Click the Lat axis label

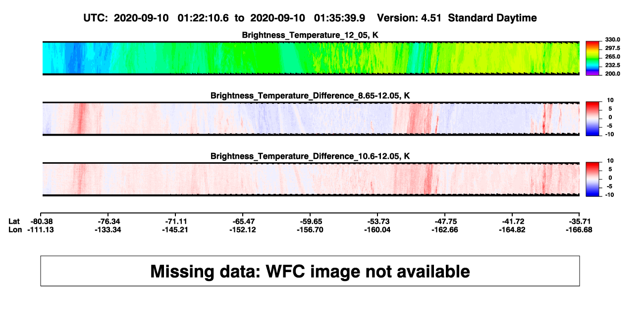(x=15, y=221)
